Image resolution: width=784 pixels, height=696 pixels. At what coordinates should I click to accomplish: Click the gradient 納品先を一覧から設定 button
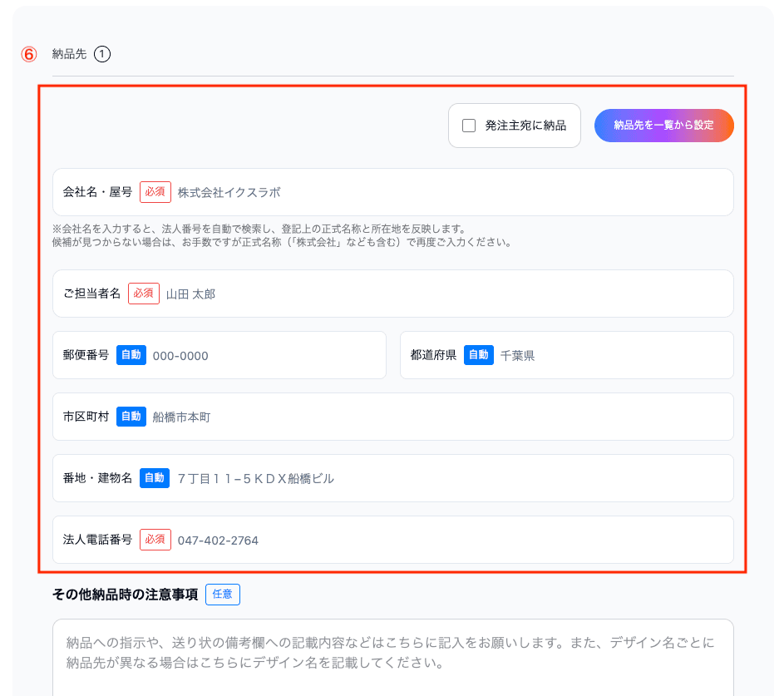click(x=663, y=126)
